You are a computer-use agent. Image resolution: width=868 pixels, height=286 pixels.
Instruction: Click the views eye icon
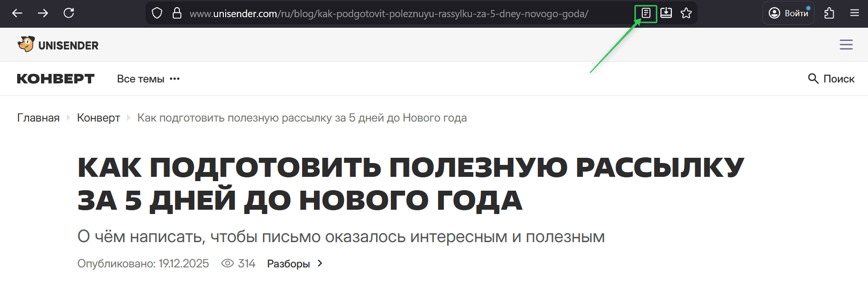pos(228,263)
